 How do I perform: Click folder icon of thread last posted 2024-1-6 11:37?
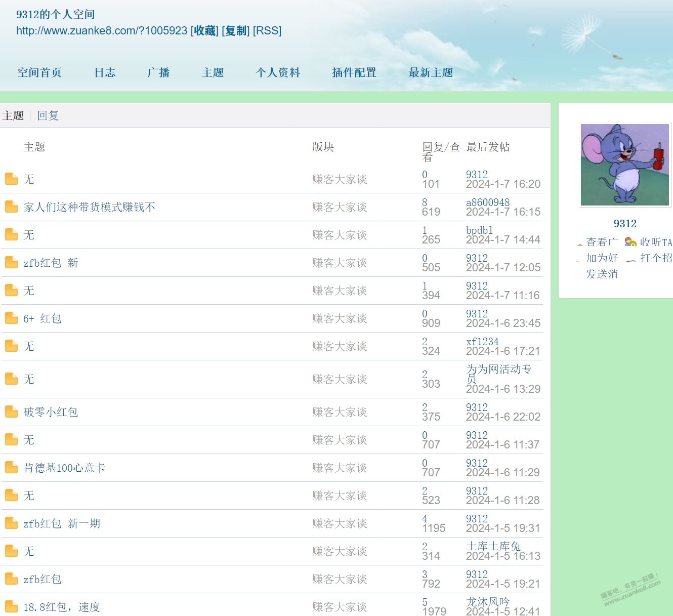(11, 439)
